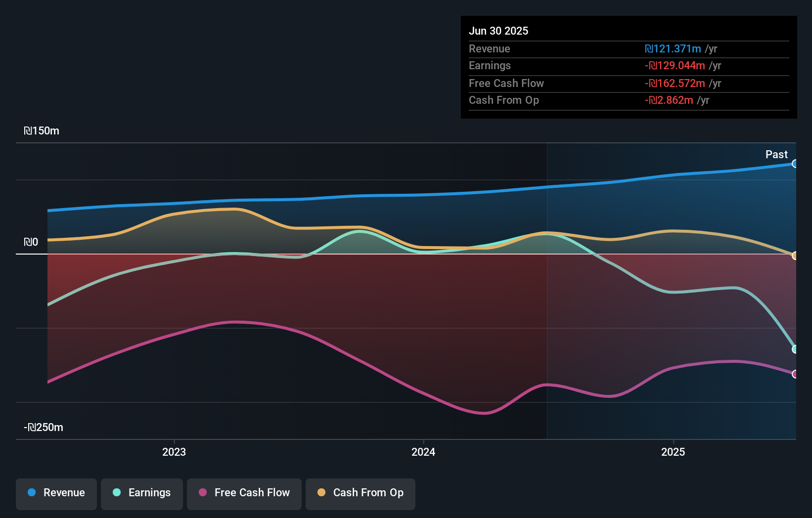Viewport: 812px width, 518px height.
Task: Click the Revenue row label in tooltip
Action: tap(490, 49)
